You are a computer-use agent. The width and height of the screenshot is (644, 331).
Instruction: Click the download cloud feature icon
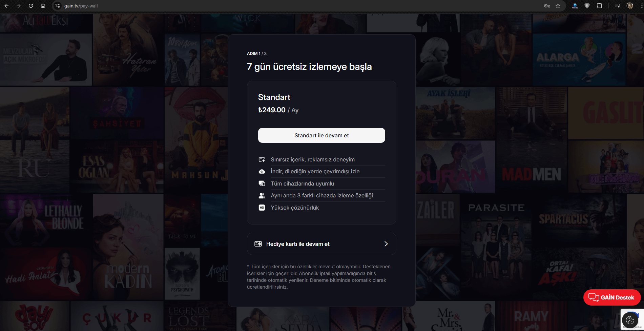pyautogui.click(x=262, y=172)
